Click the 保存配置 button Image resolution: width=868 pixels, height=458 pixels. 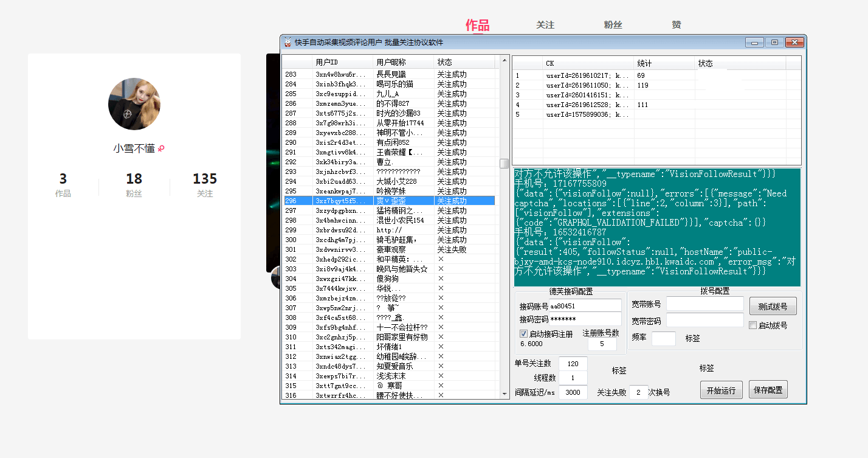(x=768, y=390)
